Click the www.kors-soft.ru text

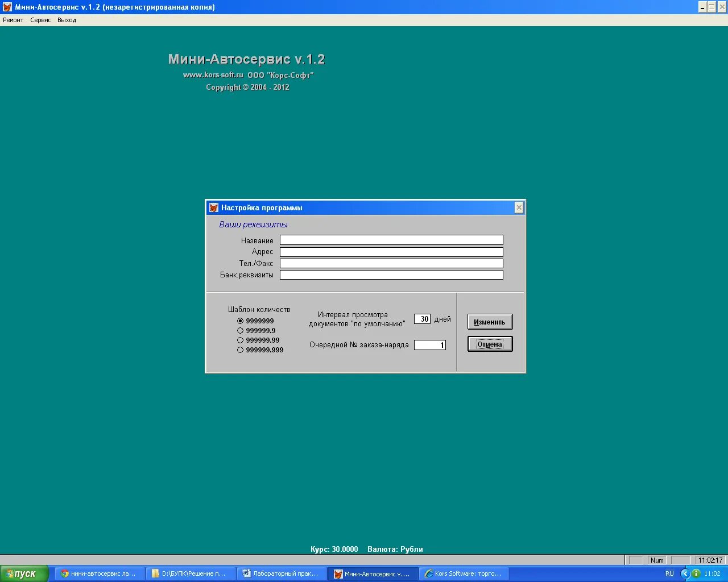pyautogui.click(x=213, y=75)
